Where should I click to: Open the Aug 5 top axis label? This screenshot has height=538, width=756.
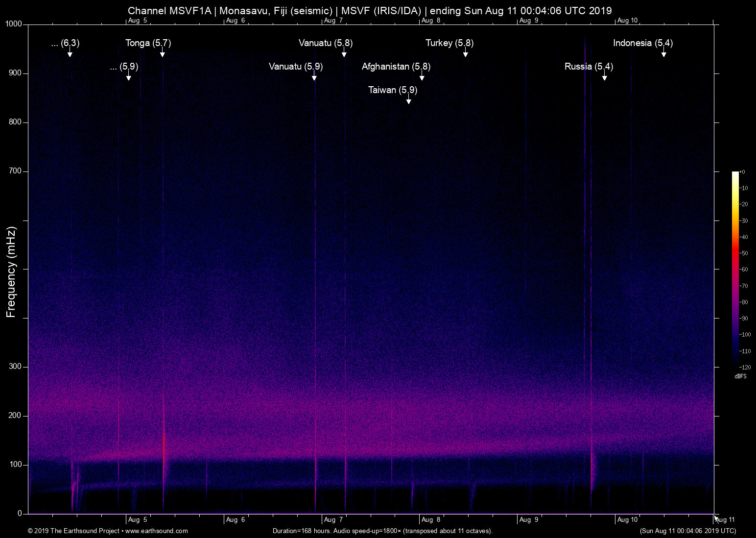coord(138,21)
